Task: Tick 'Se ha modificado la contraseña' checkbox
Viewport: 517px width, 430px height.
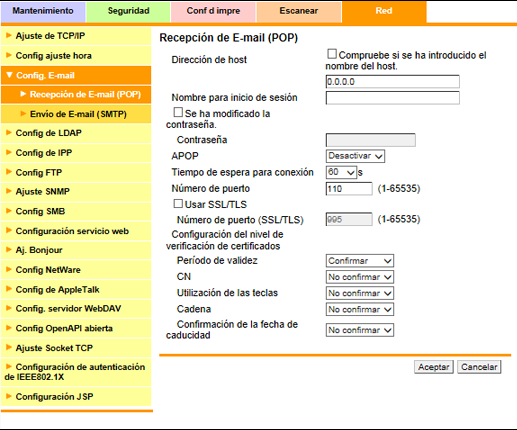Action: click(x=178, y=112)
